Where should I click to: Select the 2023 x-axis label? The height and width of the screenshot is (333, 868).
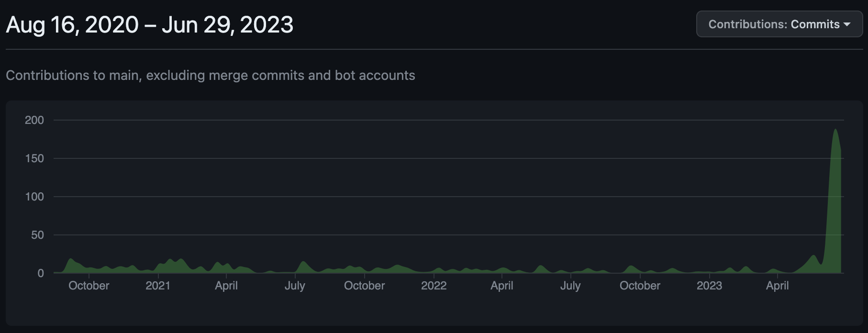(x=709, y=286)
